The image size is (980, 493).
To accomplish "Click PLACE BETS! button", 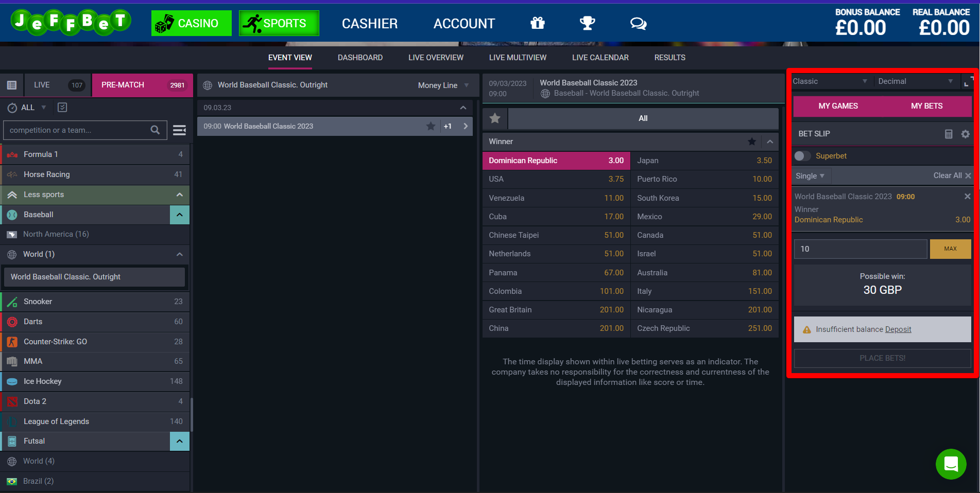I will (882, 358).
